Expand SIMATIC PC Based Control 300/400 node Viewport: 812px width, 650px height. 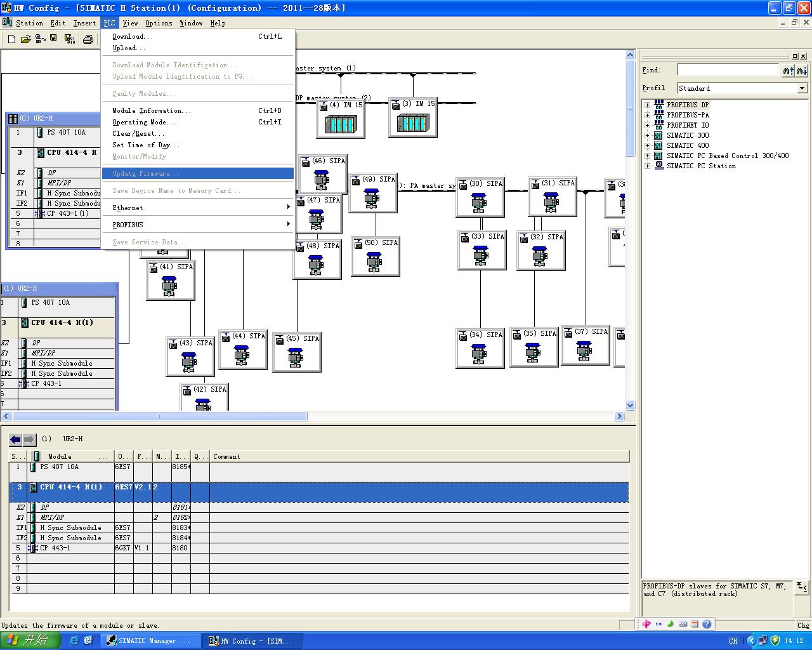pos(647,156)
